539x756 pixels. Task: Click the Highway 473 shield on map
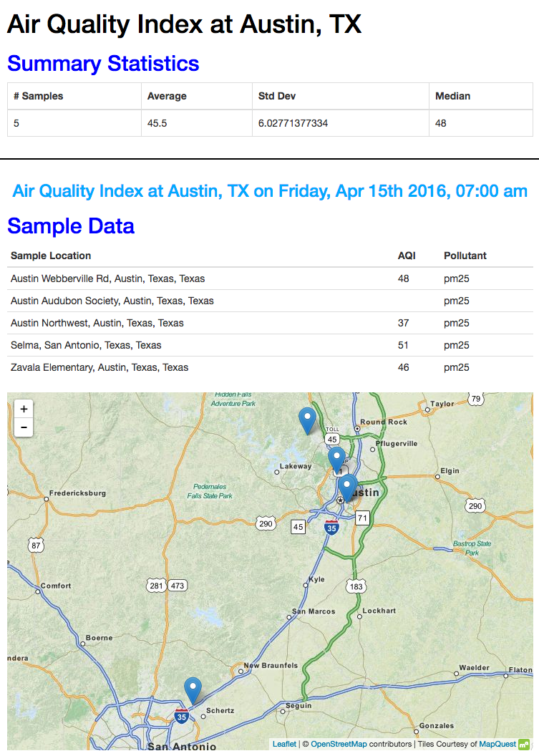(x=178, y=586)
